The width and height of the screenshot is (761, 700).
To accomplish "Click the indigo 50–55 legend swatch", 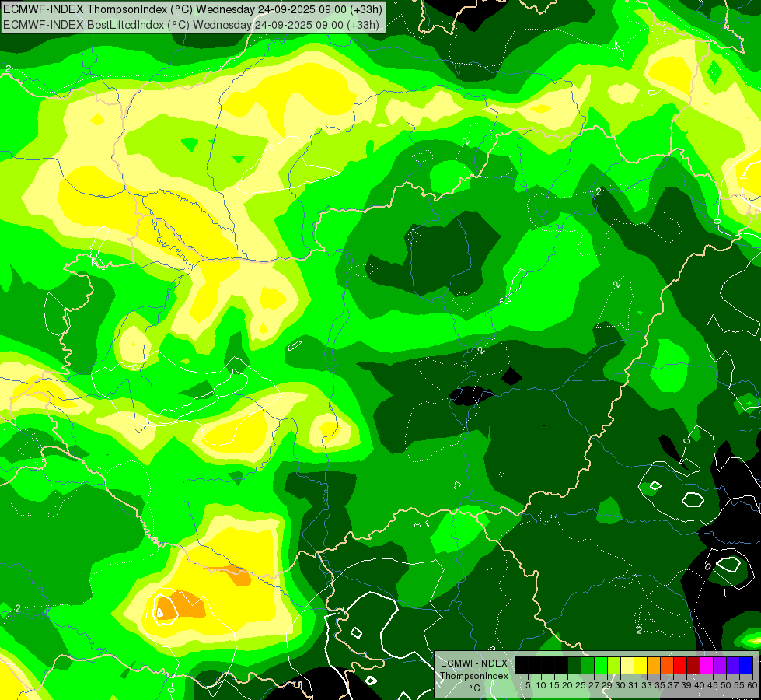I will pyautogui.click(x=733, y=665).
